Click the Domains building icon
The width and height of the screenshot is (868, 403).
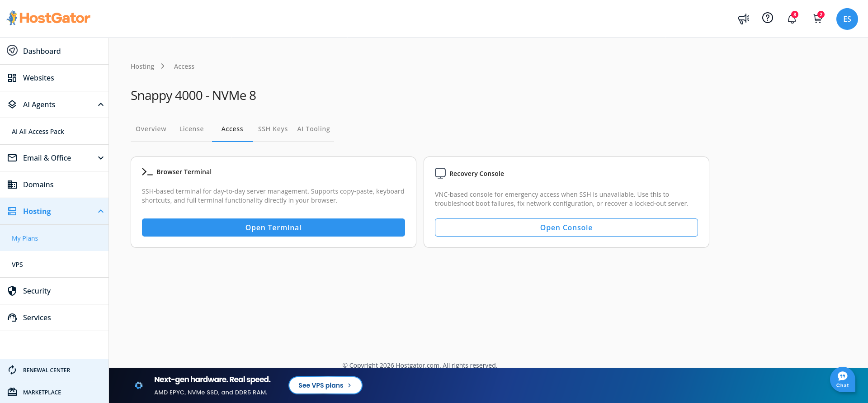[x=12, y=185]
